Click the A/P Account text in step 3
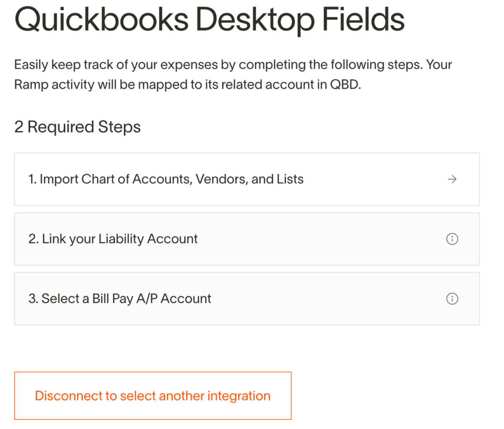The image size is (504, 429). pos(174,298)
